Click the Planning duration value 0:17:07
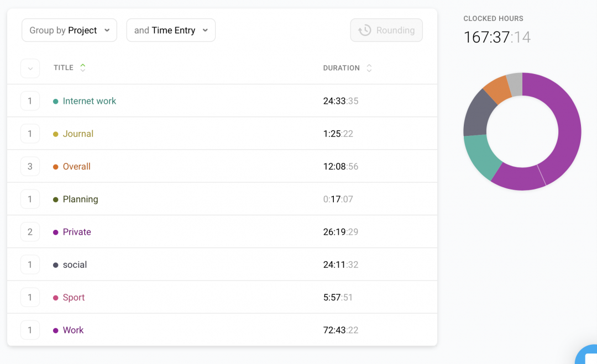The image size is (597, 364). pos(338,199)
